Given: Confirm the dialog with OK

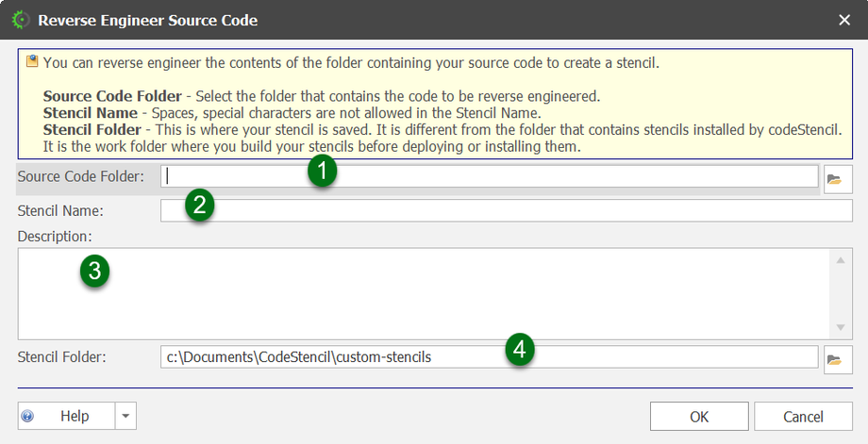Looking at the screenshot, I should (699, 416).
